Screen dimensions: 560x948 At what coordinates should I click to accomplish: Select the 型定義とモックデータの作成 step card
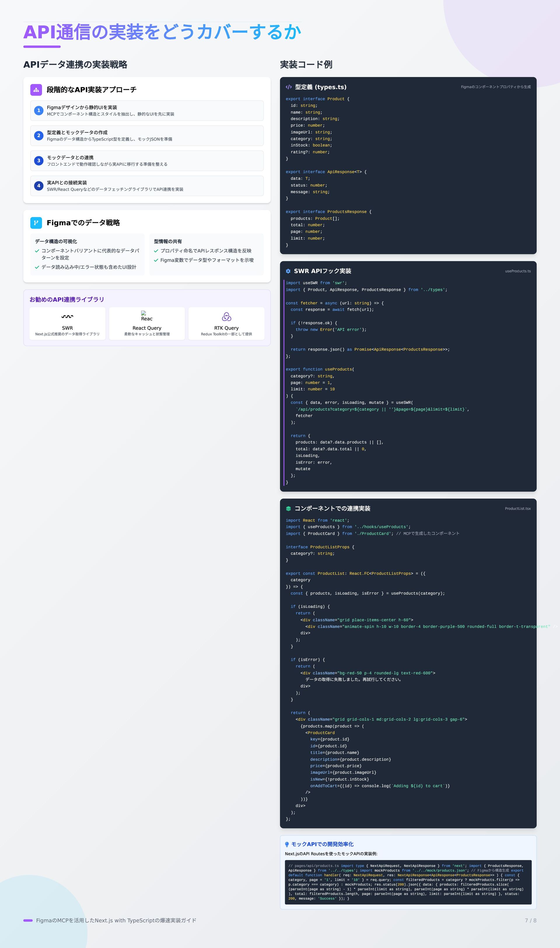147,135
